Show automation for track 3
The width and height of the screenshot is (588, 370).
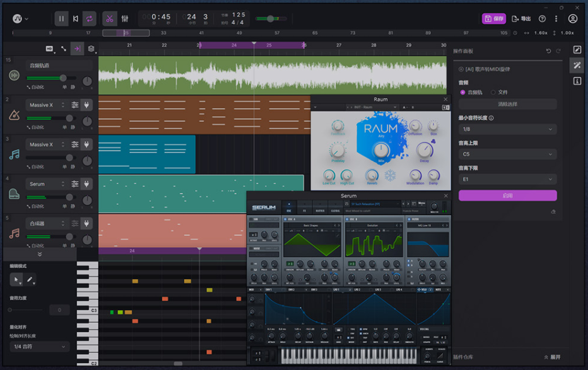pos(35,166)
